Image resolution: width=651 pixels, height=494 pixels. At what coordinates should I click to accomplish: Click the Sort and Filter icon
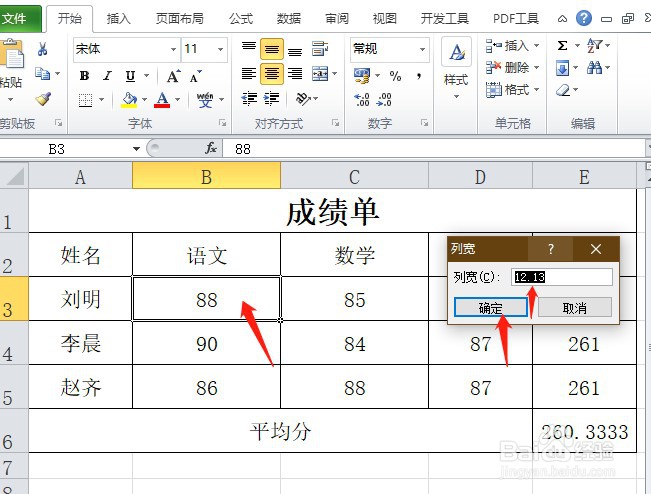coord(595,45)
